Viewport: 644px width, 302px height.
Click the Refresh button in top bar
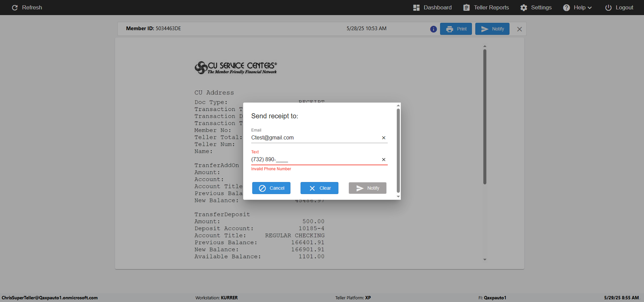(x=27, y=7)
